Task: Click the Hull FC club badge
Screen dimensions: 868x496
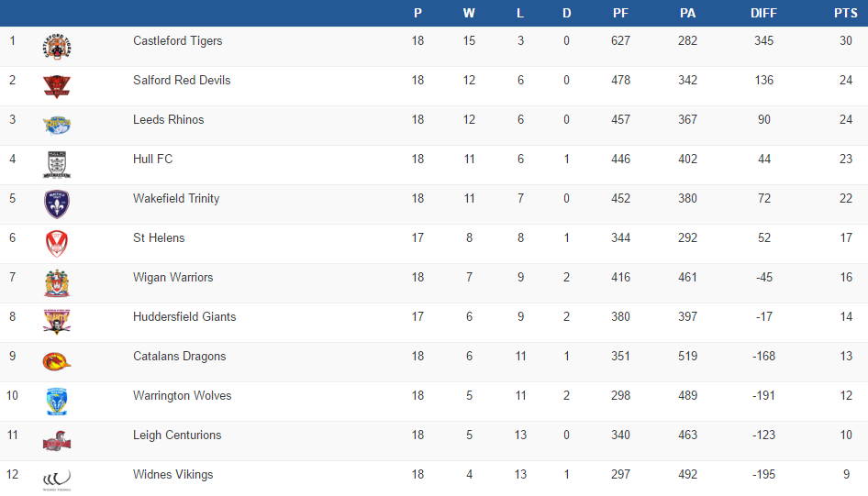Action: [x=57, y=165]
